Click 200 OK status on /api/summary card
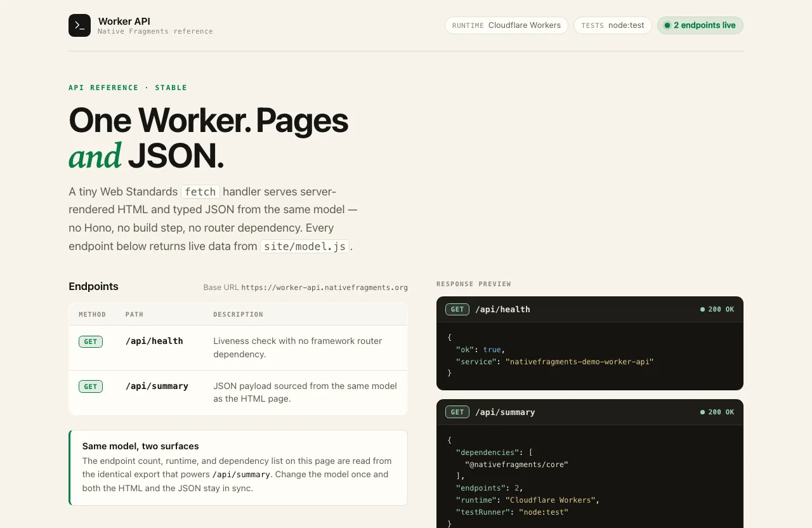The width and height of the screenshot is (812, 528). pos(717,412)
